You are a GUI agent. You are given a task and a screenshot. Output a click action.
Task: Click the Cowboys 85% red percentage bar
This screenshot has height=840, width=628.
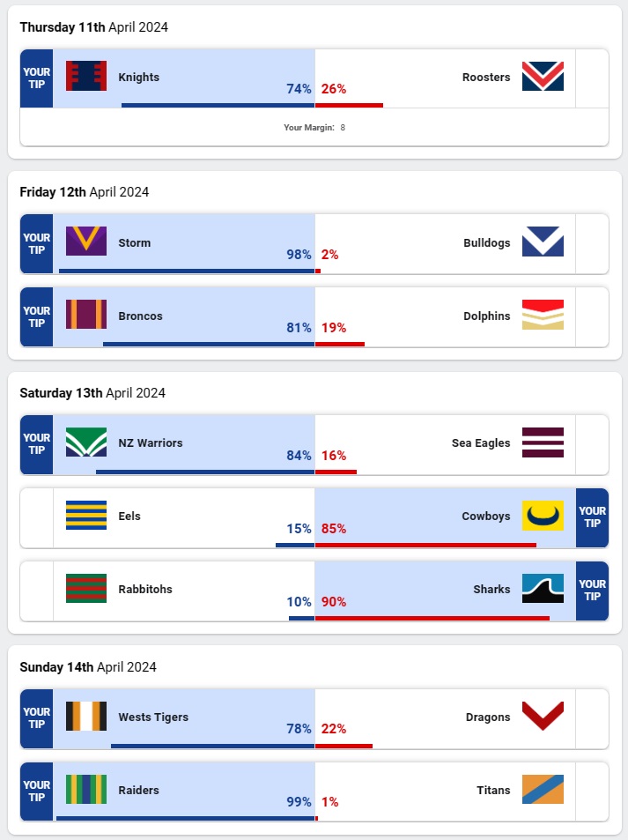425,545
